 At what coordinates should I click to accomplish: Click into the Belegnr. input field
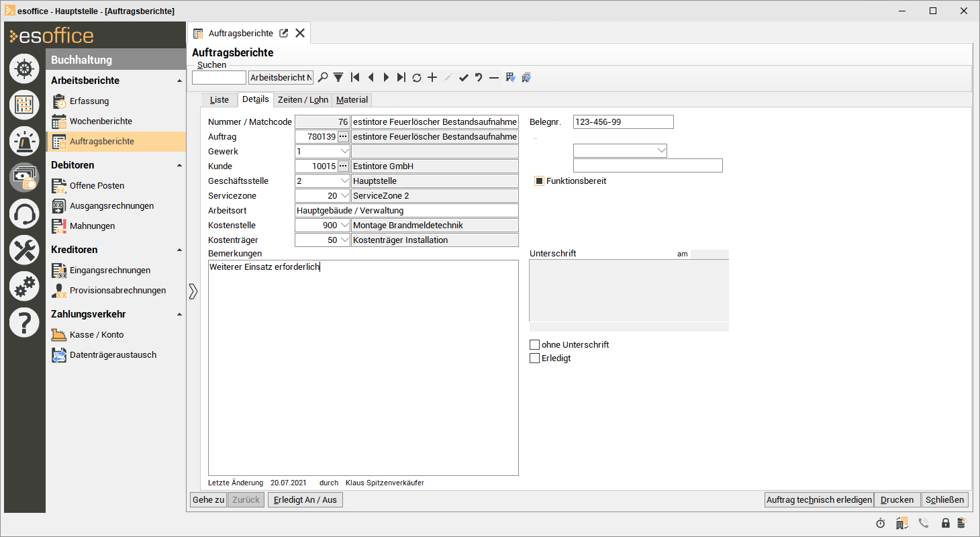[623, 122]
